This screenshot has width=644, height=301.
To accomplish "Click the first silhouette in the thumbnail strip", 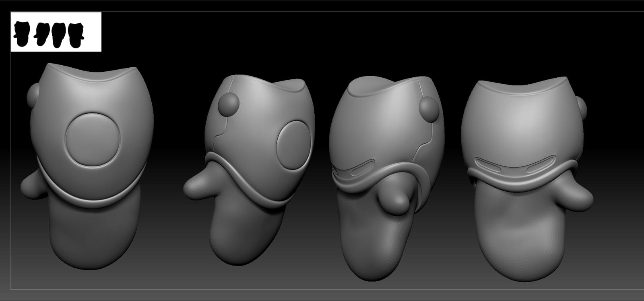I will (22, 34).
